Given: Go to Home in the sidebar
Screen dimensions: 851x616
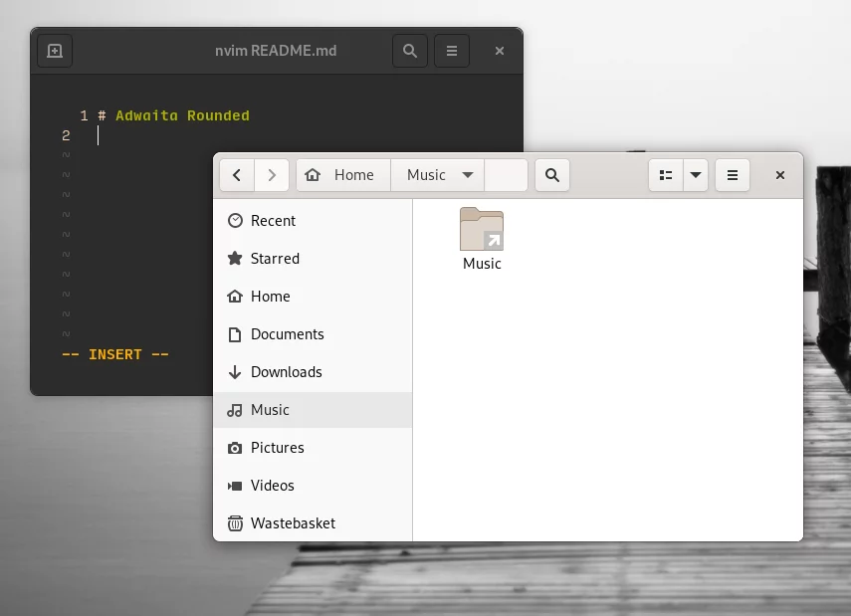Looking at the screenshot, I should click(x=270, y=297).
